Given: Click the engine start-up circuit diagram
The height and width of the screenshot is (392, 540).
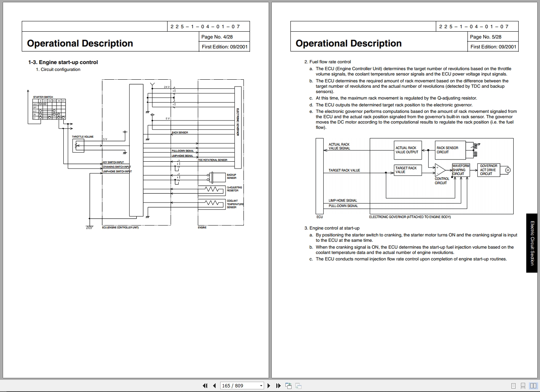Looking at the screenshot, I should [x=153, y=153].
